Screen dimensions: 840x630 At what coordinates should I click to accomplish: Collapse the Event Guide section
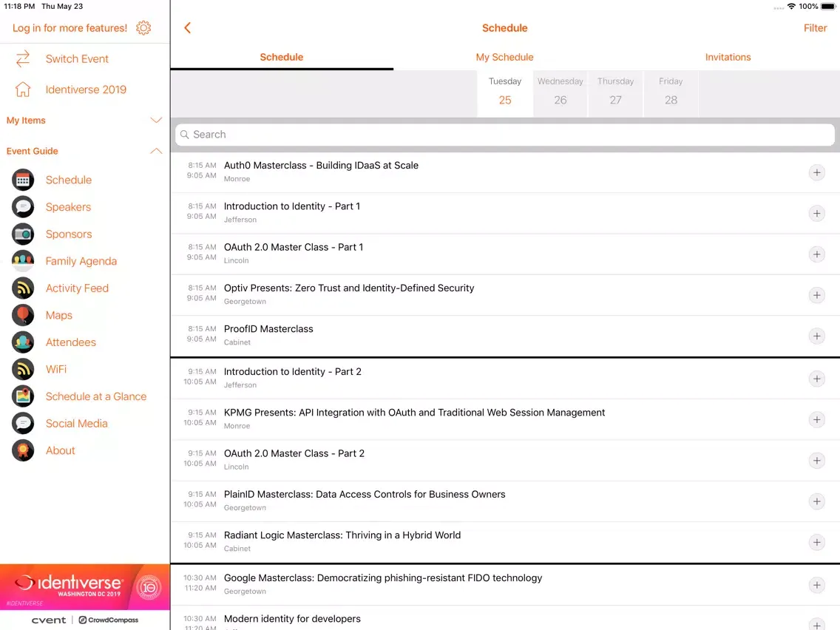coord(156,151)
